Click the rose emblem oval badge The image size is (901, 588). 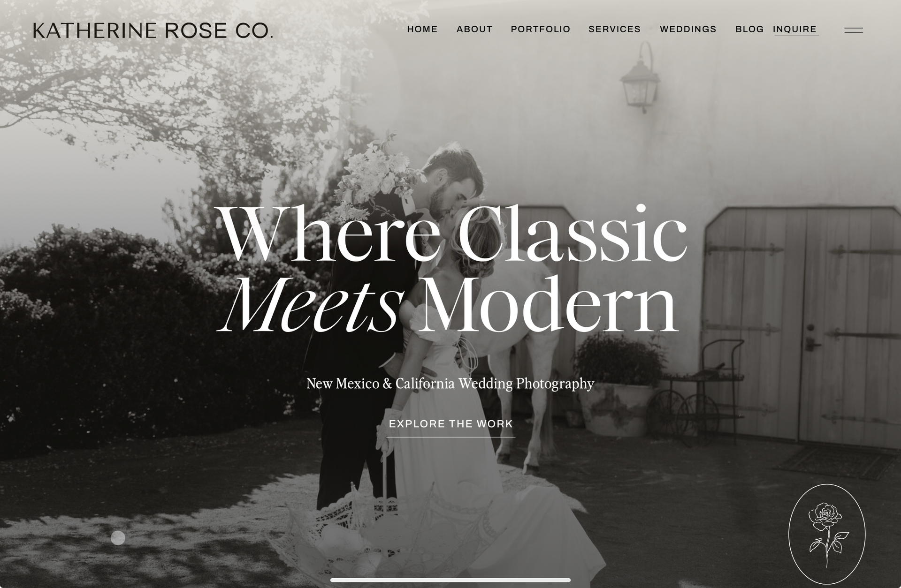tap(827, 534)
